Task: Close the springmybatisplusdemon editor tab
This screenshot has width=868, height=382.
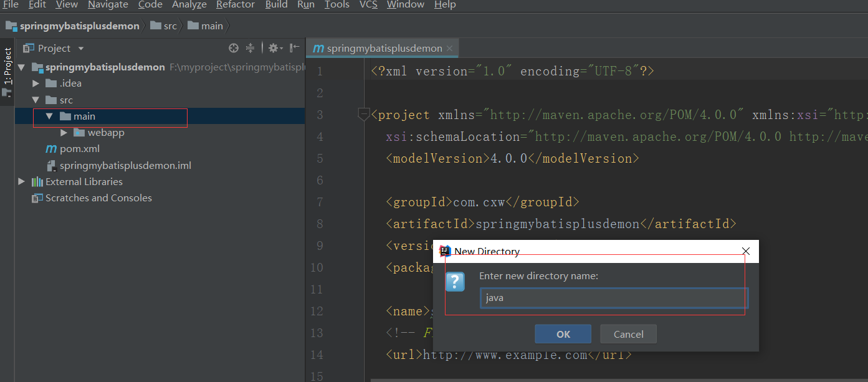Action: 450,49
